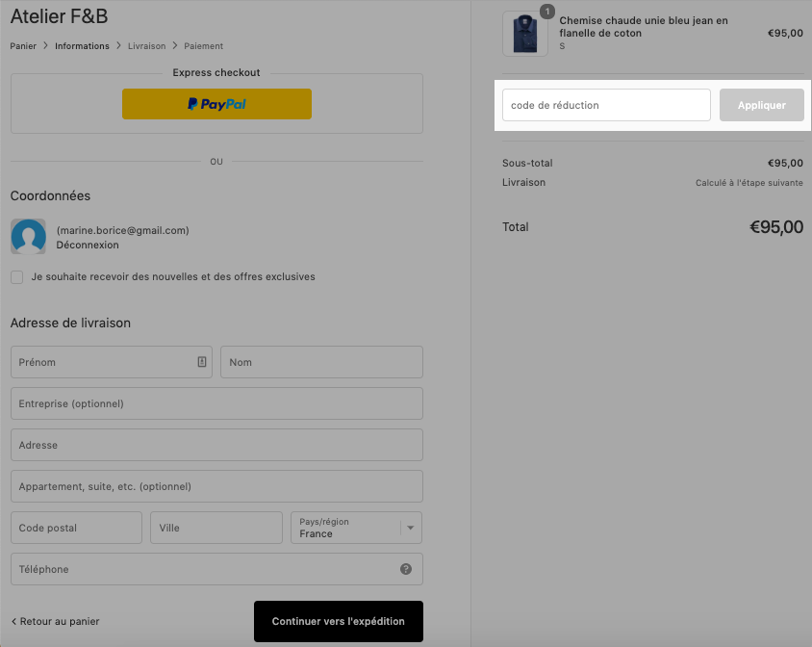Viewport: 812px width, 647px height.
Task: Open the Pays/région dropdown
Action: pos(356,528)
